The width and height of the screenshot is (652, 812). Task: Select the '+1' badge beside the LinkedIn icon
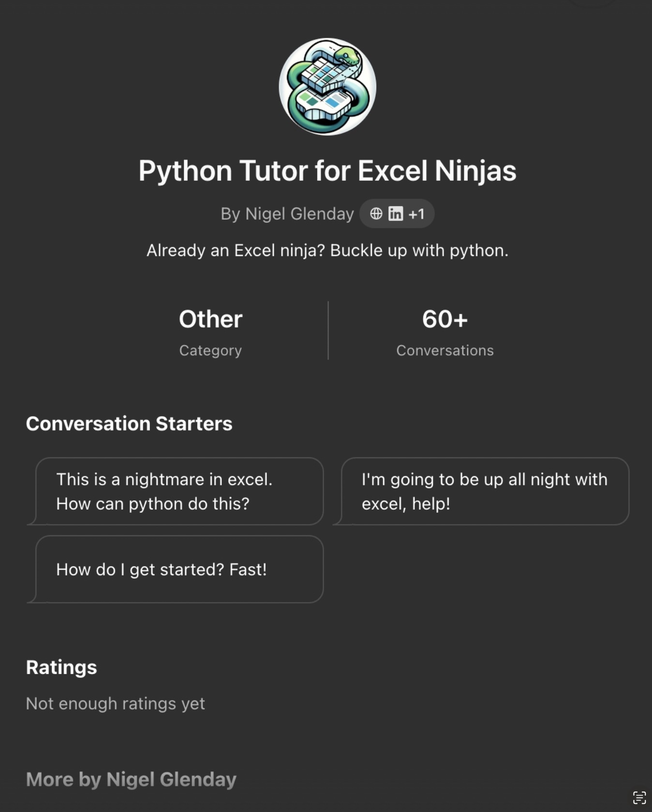(x=416, y=213)
